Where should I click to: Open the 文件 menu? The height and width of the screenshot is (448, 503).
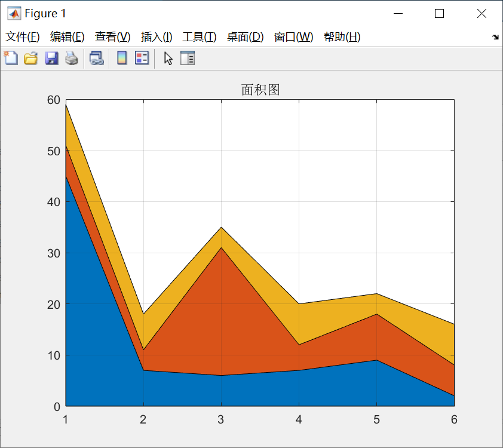(x=22, y=36)
